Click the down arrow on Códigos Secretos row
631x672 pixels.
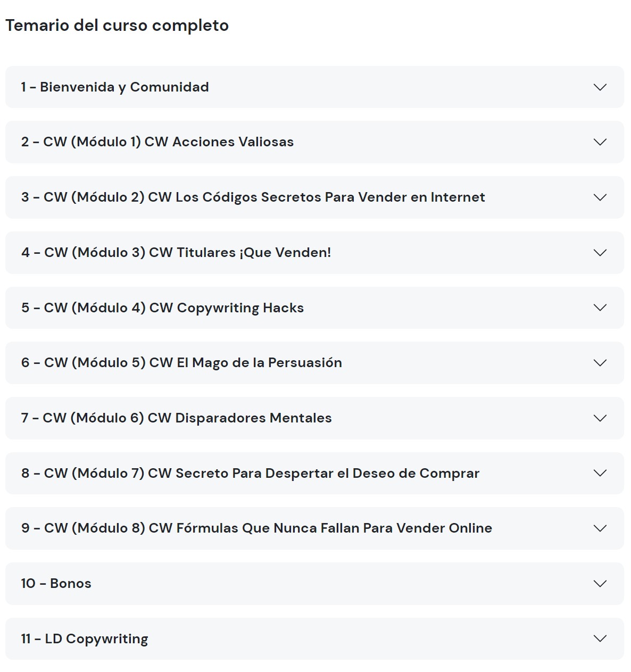pos(600,197)
